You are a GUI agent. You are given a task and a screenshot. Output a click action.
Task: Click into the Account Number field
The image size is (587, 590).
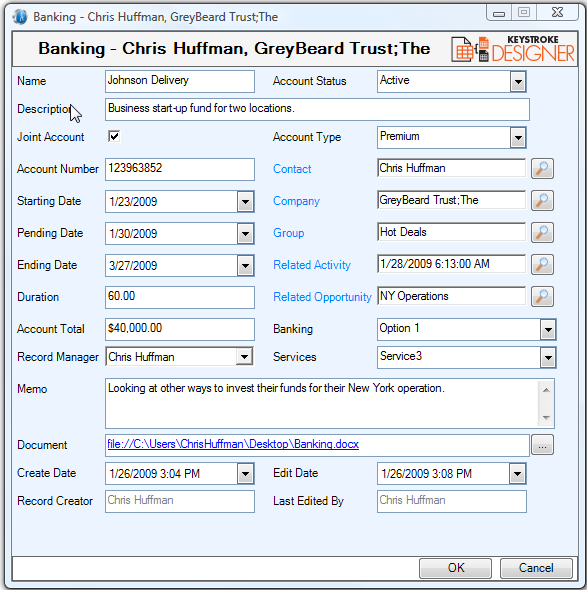pos(180,169)
